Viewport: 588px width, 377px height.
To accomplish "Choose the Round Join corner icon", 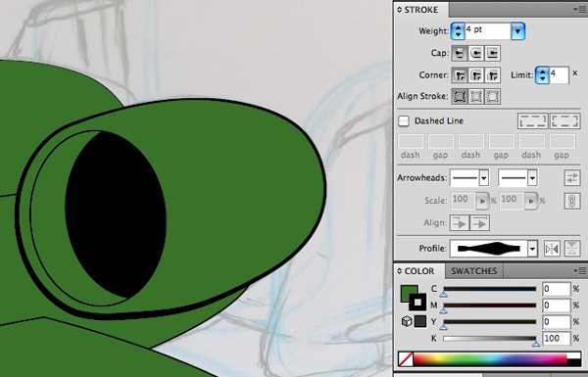I will tap(476, 75).
